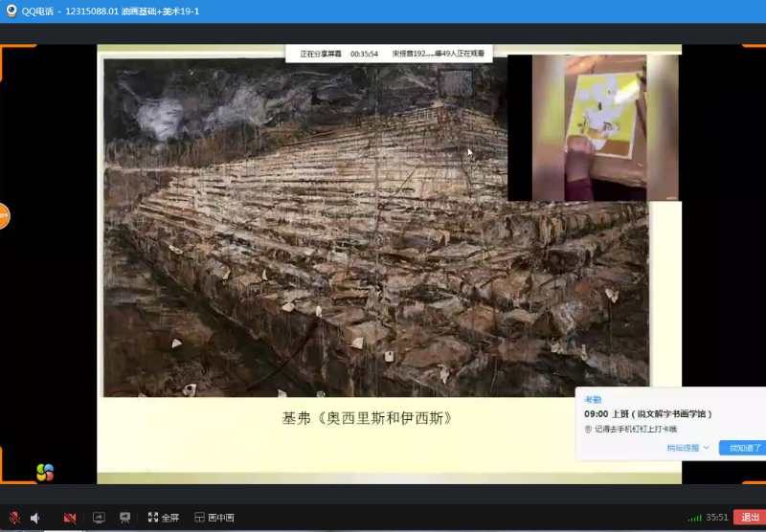Dismiss reminder with the blue 我知道了 button
766x532 pixels.
(743, 448)
